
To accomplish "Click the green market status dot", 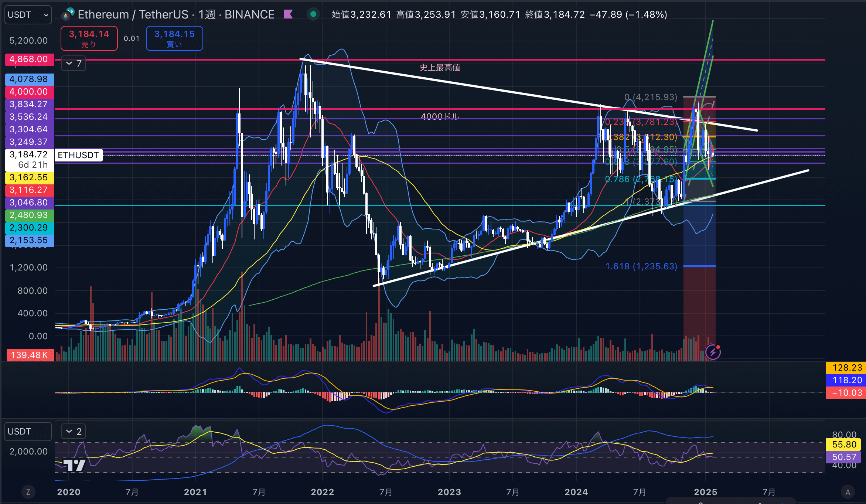I will 313,14.
